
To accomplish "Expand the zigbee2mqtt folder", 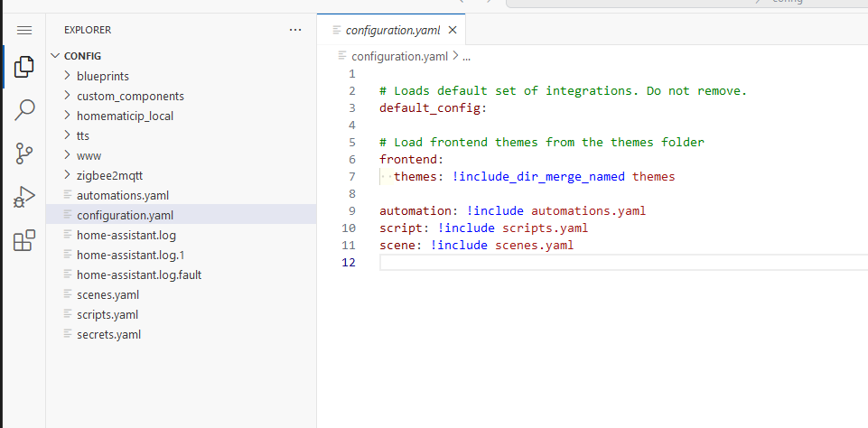I will coord(109,175).
